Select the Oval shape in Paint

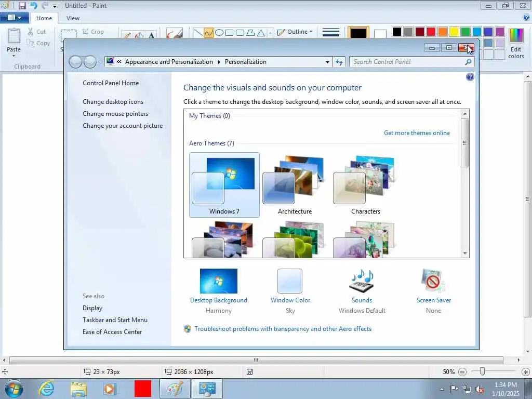(219, 33)
